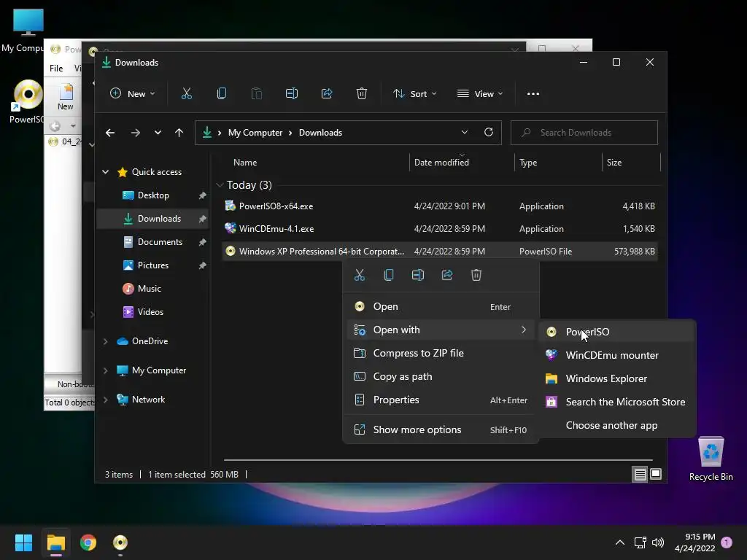Open the View dropdown
The image size is (747, 560).
[x=480, y=94]
